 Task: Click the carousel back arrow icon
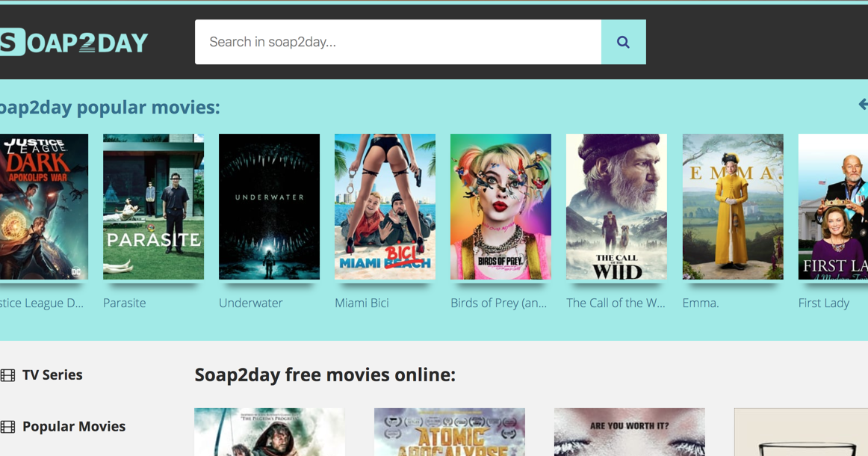point(863,104)
